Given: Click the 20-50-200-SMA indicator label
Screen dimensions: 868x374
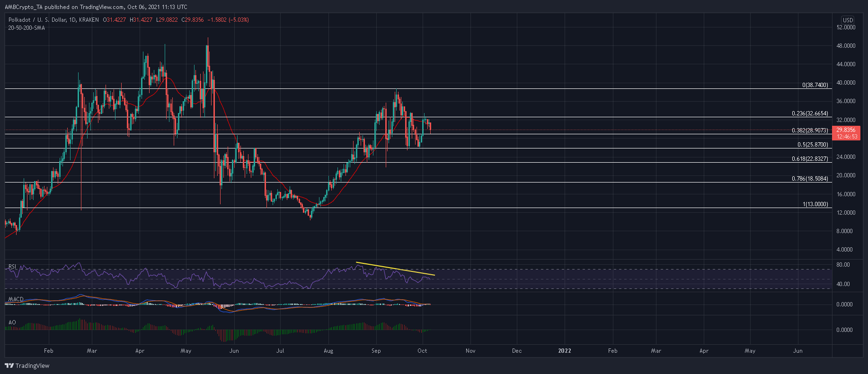Looking at the screenshot, I should (x=27, y=28).
